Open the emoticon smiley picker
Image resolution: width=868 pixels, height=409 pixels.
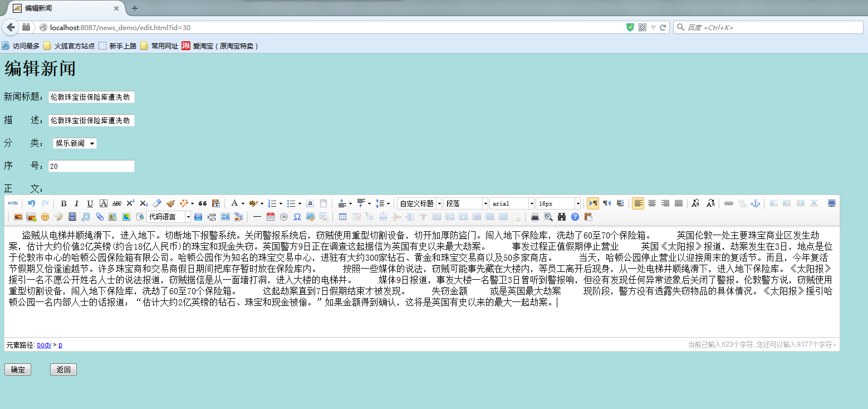pyautogui.click(x=45, y=217)
